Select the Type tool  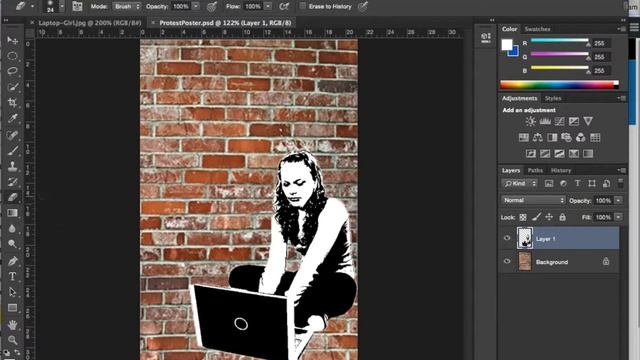[12, 276]
